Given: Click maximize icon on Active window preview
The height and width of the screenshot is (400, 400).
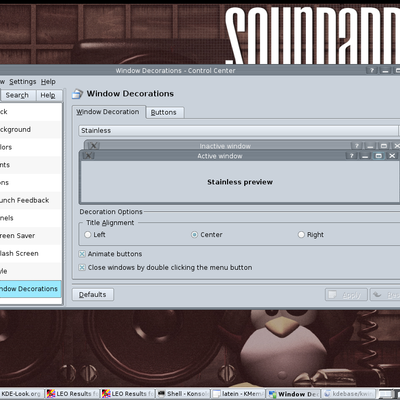Looking at the screenshot, I should [379, 156].
